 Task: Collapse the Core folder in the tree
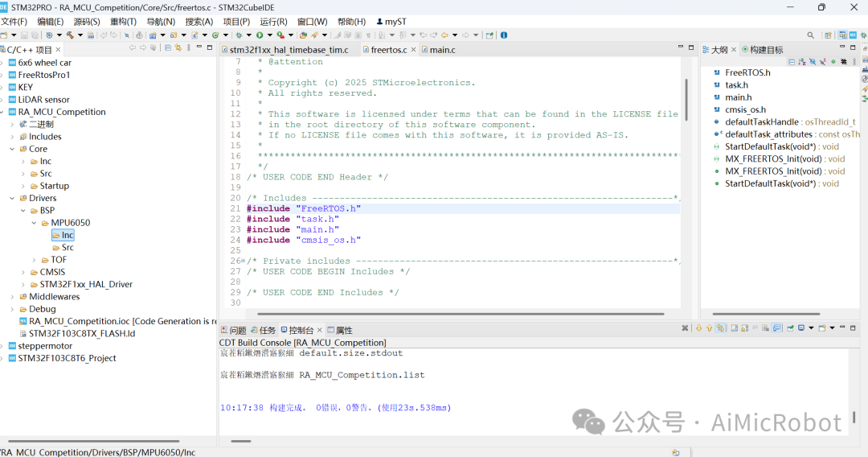12,149
